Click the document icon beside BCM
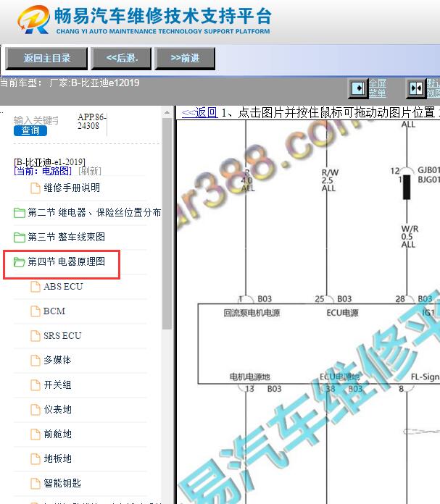440x504 pixels. [36, 311]
